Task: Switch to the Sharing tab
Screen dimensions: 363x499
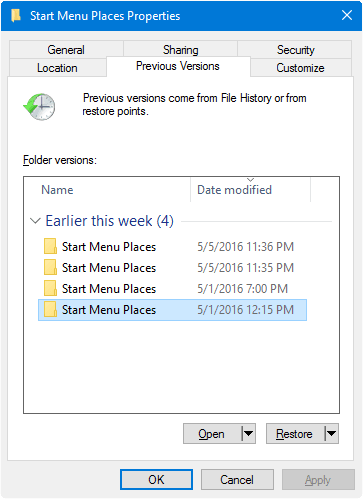Action: point(181,50)
